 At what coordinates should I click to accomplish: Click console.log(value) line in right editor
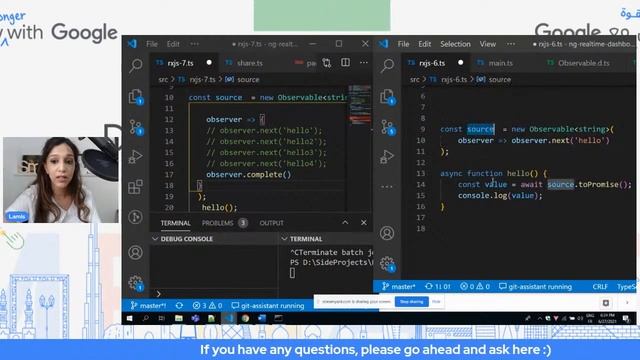(x=500, y=196)
